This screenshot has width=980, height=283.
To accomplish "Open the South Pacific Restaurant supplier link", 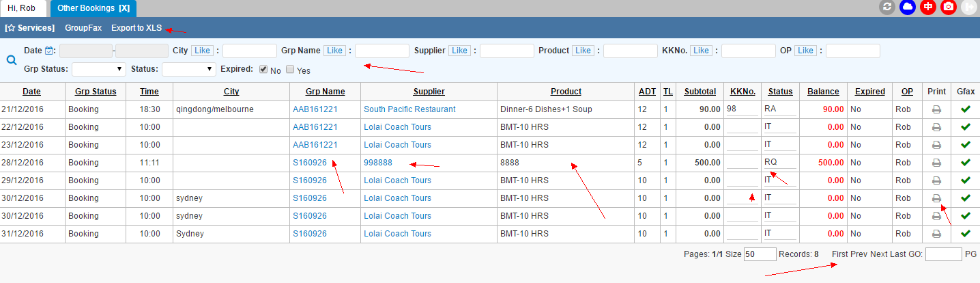I will coord(409,109).
